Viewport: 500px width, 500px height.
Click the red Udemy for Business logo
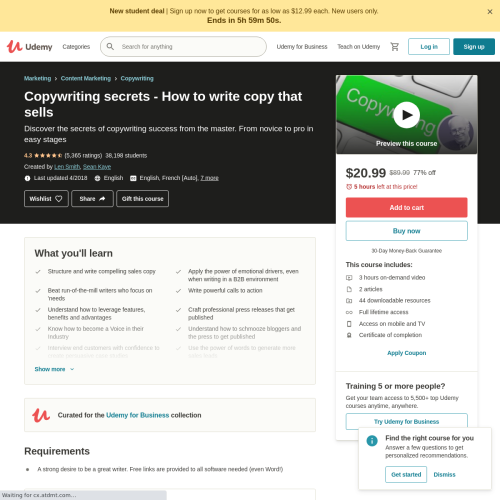[x=41, y=415]
